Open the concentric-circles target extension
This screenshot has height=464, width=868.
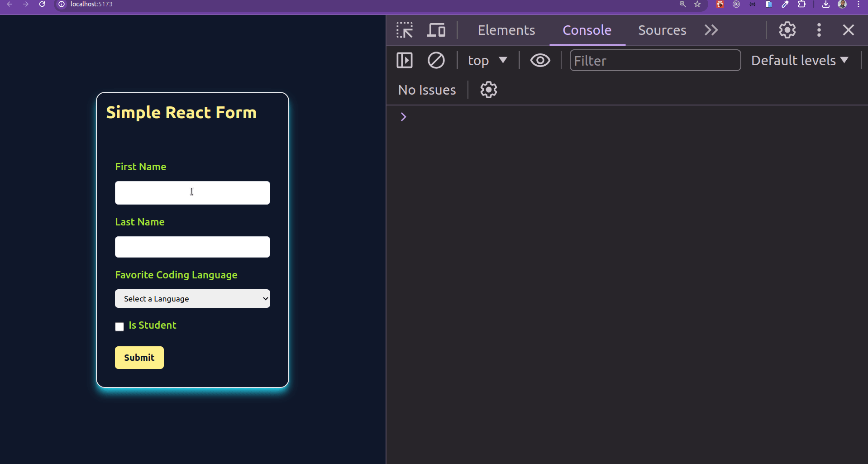click(736, 4)
